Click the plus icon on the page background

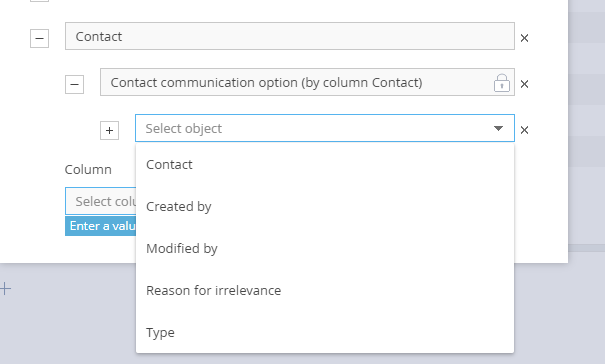coord(5,288)
